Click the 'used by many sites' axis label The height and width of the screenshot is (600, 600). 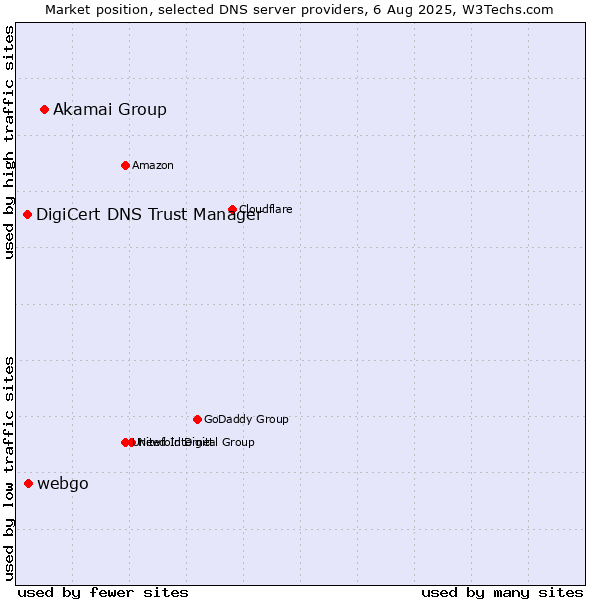502,593
